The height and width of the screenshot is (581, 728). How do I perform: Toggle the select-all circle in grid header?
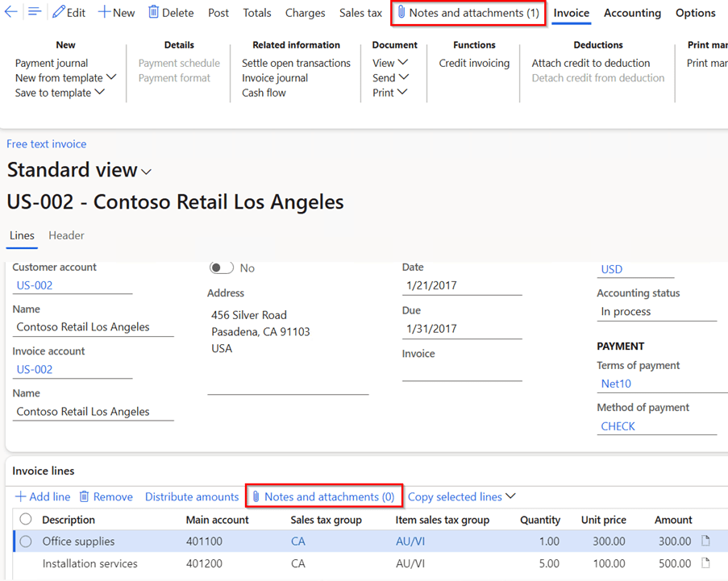[x=26, y=519]
